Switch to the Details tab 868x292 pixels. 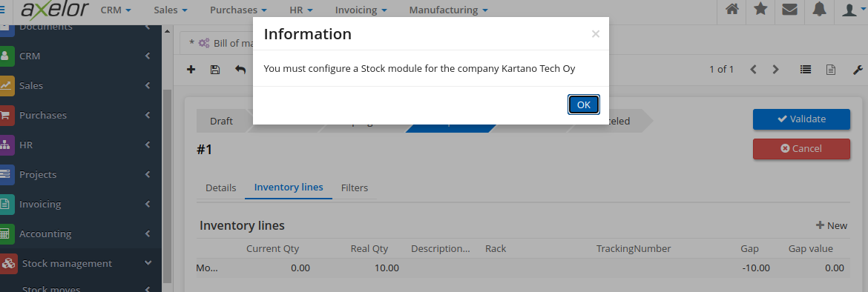[x=221, y=188]
